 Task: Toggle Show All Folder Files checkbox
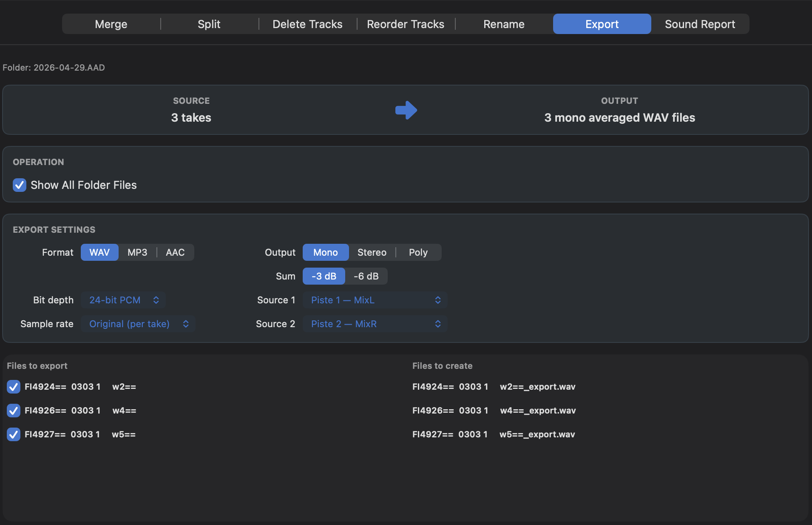click(x=20, y=185)
